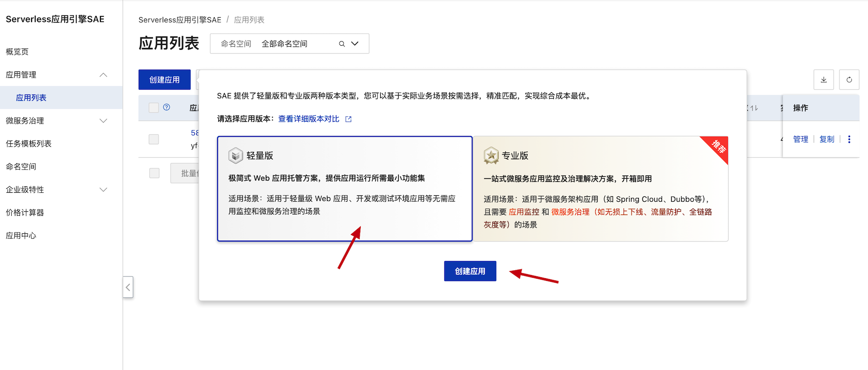Image resolution: width=868 pixels, height=370 pixels.
Task: Download the application list via the download icon
Action: [824, 80]
